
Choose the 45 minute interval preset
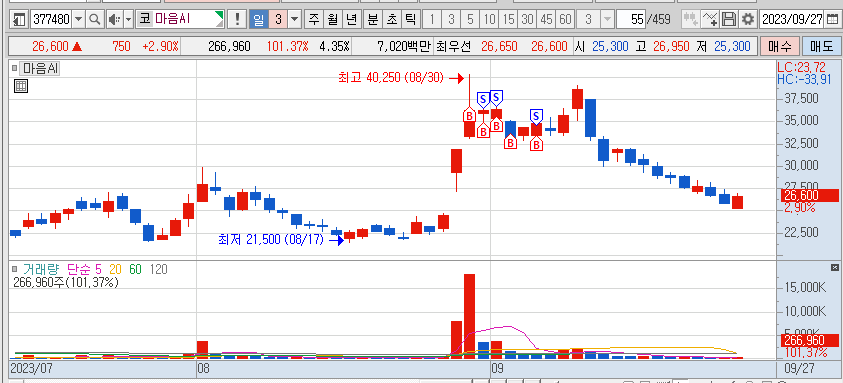click(x=546, y=20)
